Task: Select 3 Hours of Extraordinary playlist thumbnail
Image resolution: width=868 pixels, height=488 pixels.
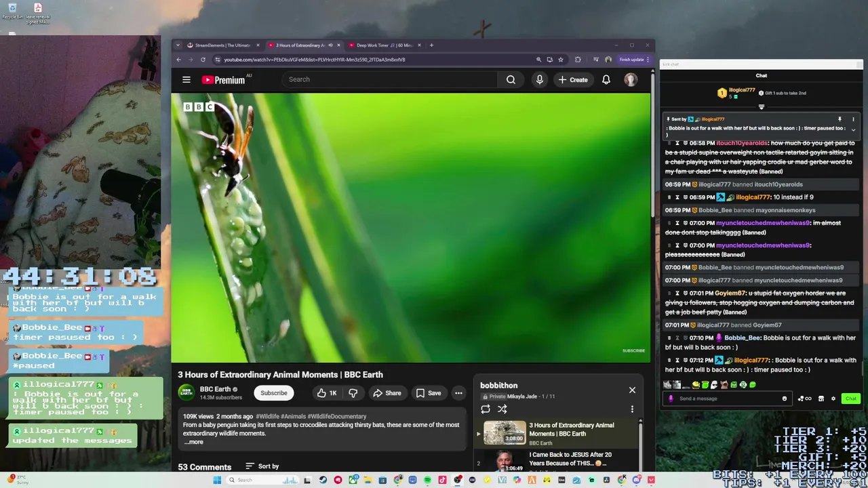Action: [505, 432]
